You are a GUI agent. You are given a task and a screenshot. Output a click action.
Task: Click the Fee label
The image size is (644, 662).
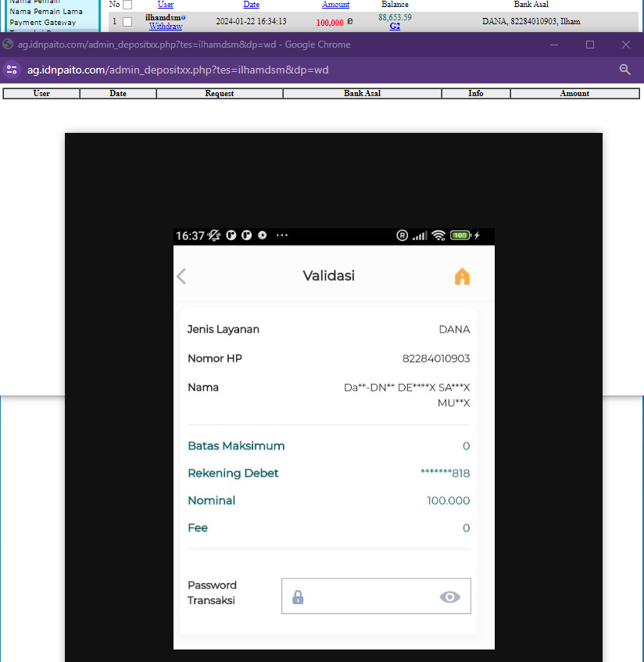coord(198,528)
